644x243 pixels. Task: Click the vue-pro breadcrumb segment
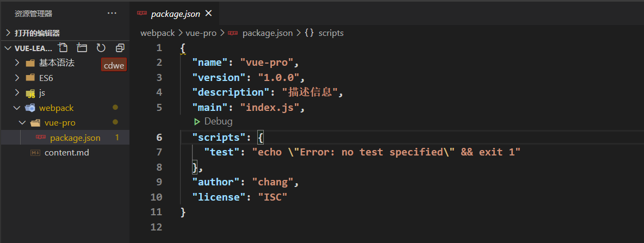pos(201,33)
